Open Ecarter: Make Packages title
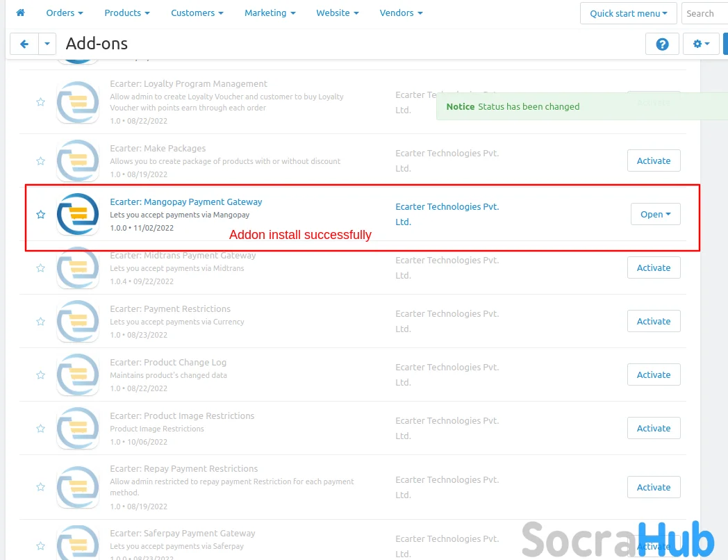The width and height of the screenshot is (728, 560). point(158,148)
